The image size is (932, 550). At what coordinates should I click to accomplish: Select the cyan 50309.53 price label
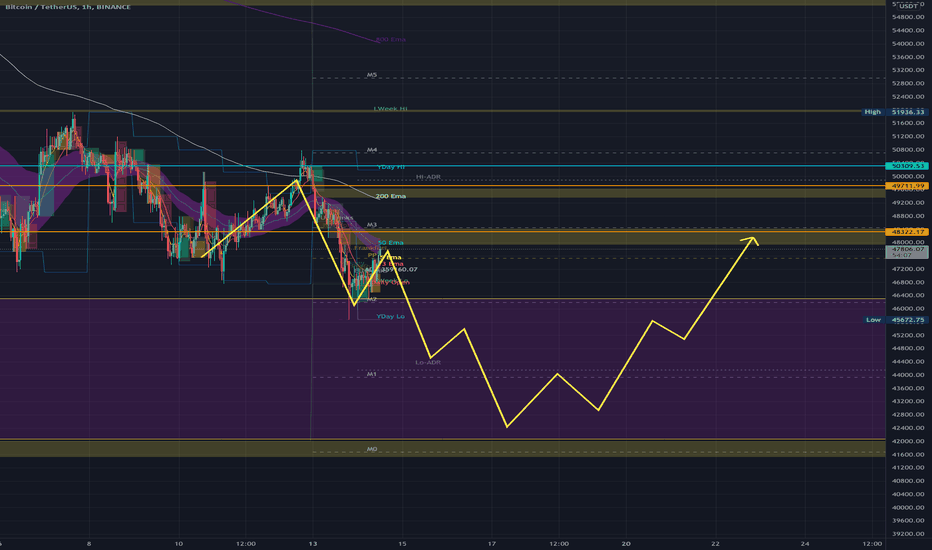tap(907, 166)
